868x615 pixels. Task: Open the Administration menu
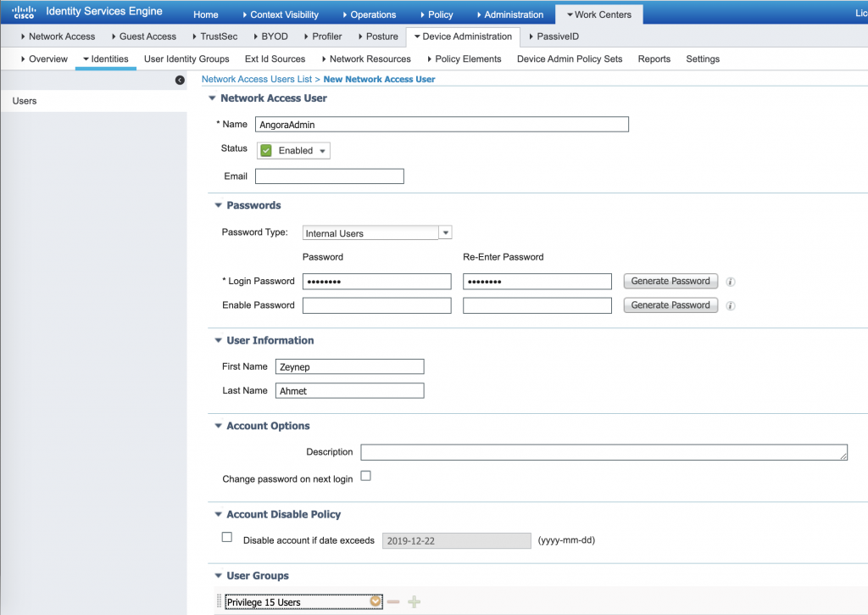(x=509, y=15)
